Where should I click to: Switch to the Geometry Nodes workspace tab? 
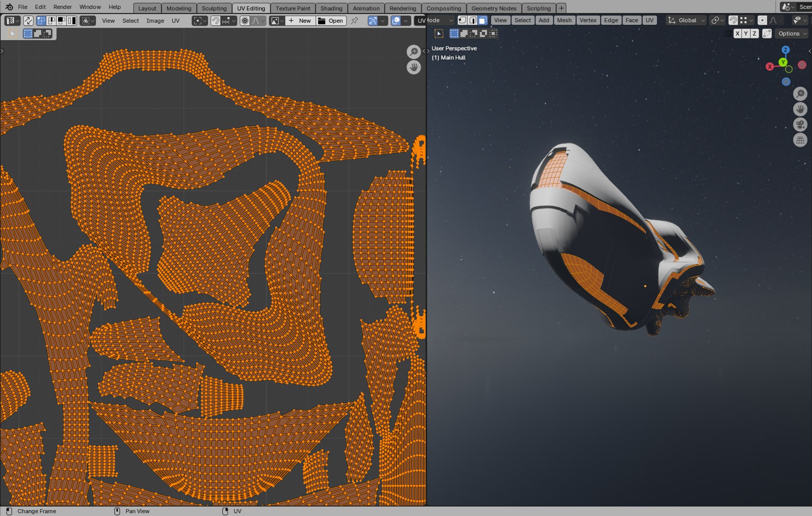(494, 8)
